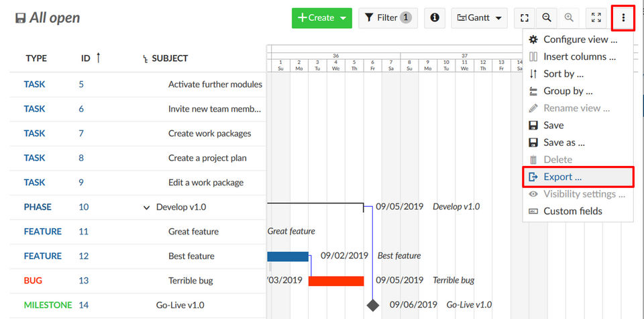Select the red Terrible bug Gantt bar
This screenshot has height=319, width=644.
pos(336,281)
